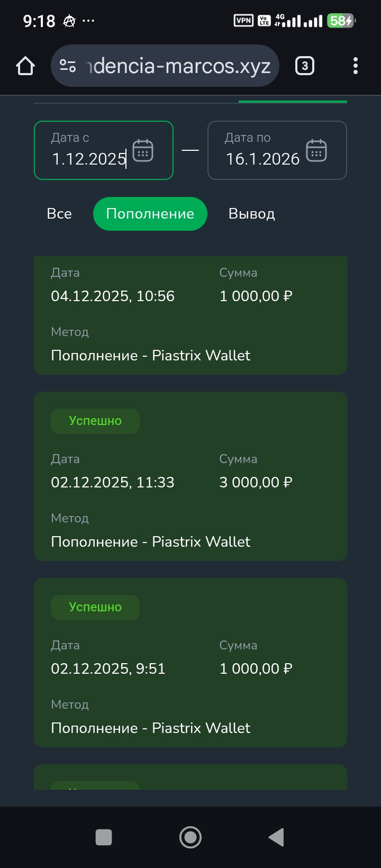Image resolution: width=381 pixels, height=868 pixels.
Task: Open the 04.12.2025 1 000,00 ₽ transaction card
Action: [190, 318]
